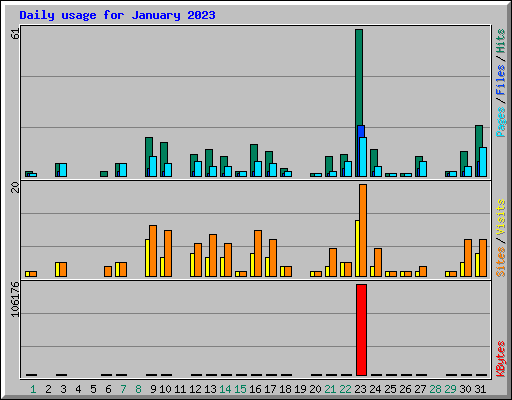Select the '61' y-axis maximum value
Viewport: 512px width, 400px height.
pyautogui.click(x=15, y=34)
